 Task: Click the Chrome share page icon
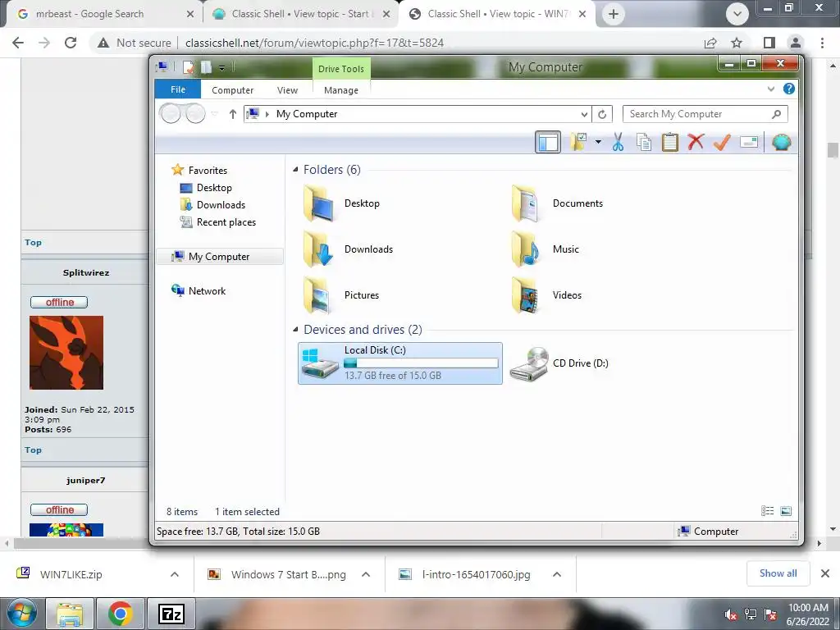tap(710, 43)
